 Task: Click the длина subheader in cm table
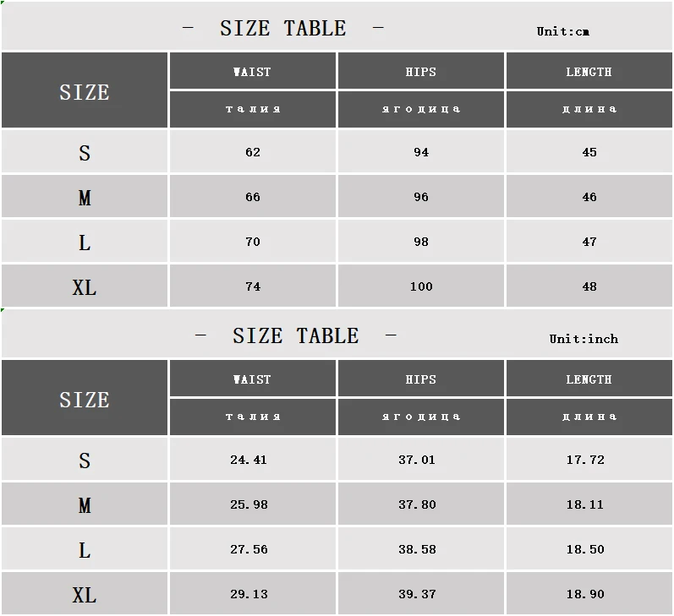[589, 109]
